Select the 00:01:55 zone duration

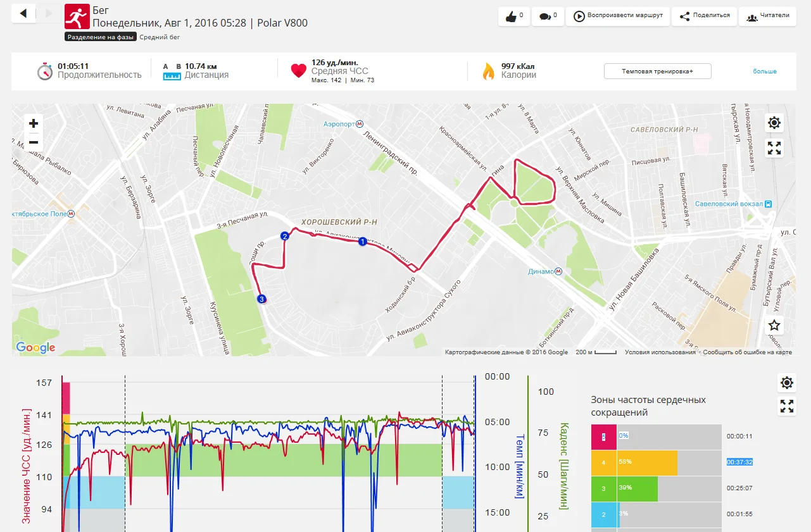click(x=739, y=514)
